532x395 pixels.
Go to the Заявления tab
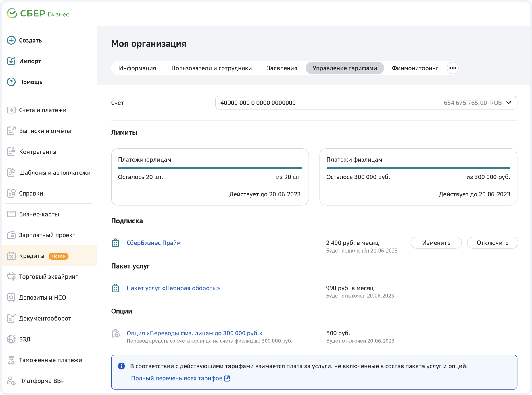tap(282, 68)
